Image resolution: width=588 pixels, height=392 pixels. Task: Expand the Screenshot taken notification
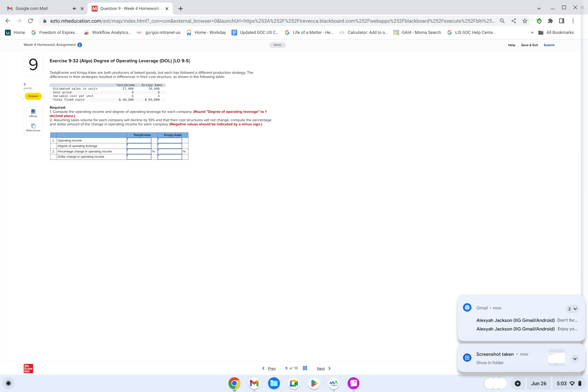[x=574, y=359]
